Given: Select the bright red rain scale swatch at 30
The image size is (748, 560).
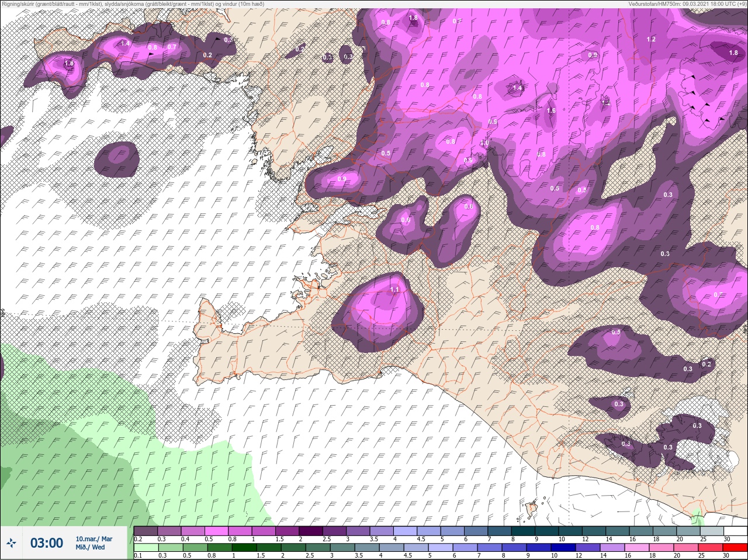Looking at the screenshot, I should pos(735,547).
